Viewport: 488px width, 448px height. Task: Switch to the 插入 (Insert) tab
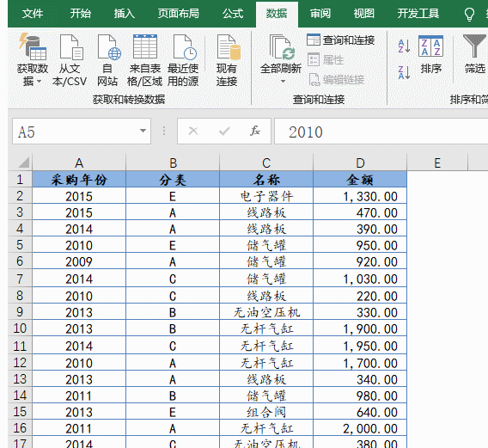tap(125, 14)
